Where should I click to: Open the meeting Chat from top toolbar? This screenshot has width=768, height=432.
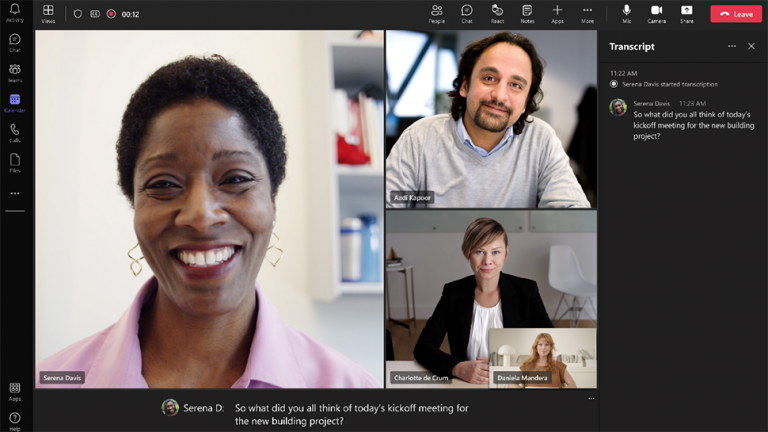point(467,13)
